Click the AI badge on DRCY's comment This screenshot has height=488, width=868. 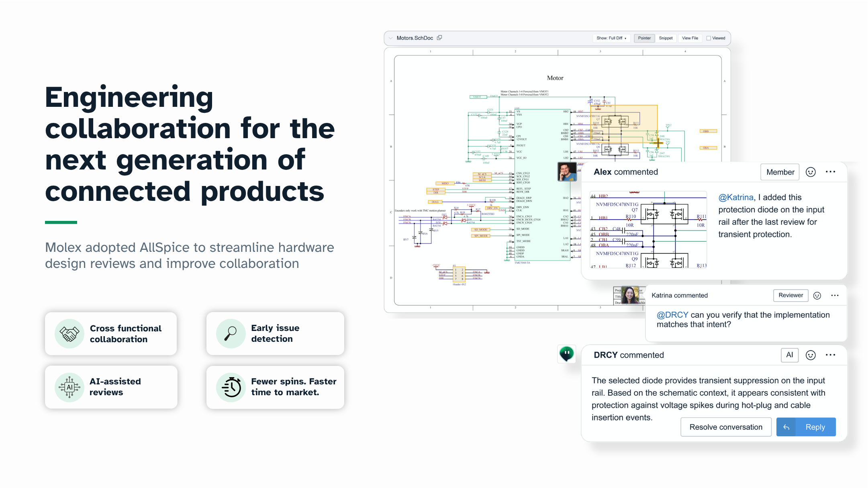click(789, 355)
